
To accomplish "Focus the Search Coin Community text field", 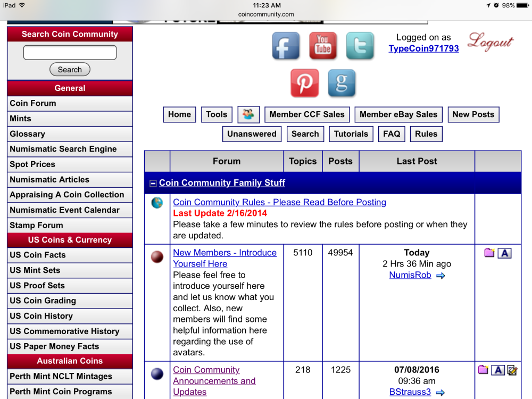I will point(70,53).
